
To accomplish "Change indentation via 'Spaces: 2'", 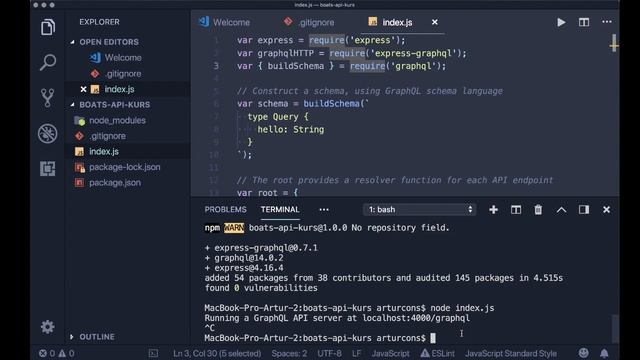I will (x=289, y=353).
